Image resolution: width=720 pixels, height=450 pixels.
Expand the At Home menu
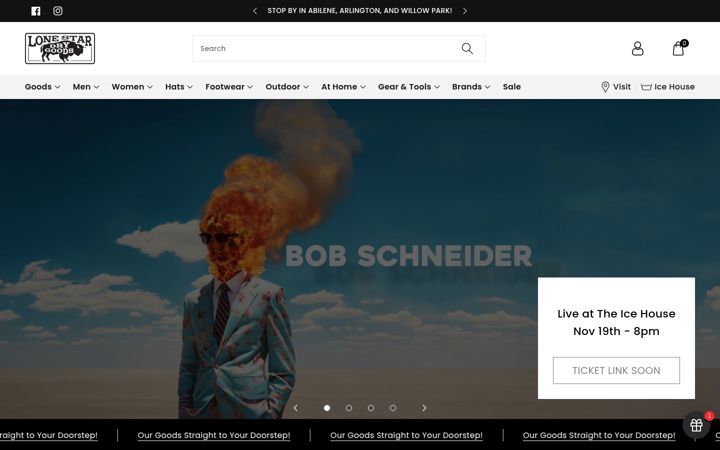[343, 87]
